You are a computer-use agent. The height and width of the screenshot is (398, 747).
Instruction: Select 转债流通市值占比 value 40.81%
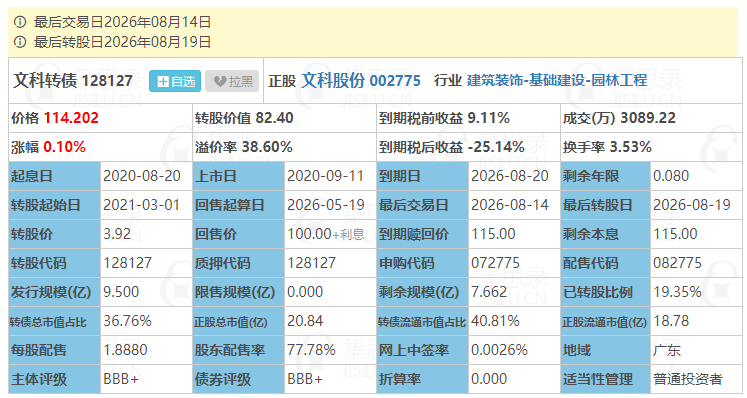[495, 321]
